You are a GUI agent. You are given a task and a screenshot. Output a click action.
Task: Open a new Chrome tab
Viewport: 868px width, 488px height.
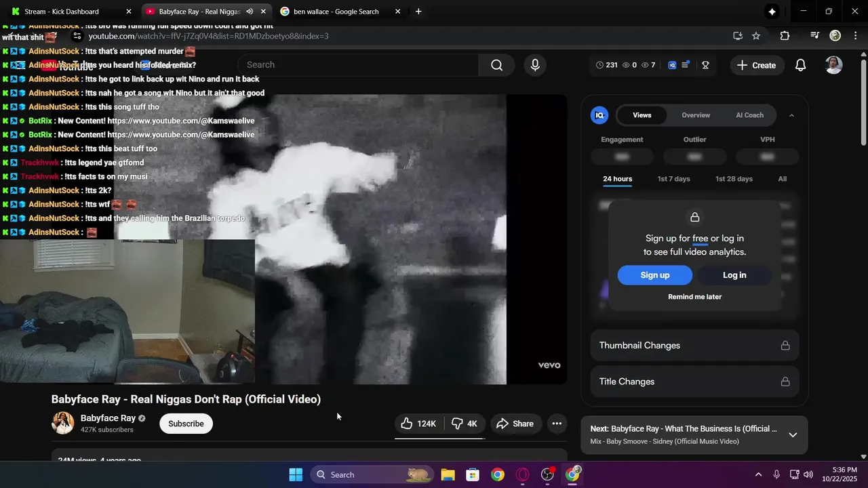[418, 12]
